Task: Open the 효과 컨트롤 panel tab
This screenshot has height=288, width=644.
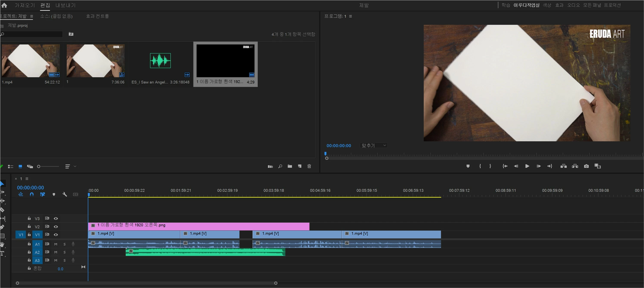Action: (97, 16)
